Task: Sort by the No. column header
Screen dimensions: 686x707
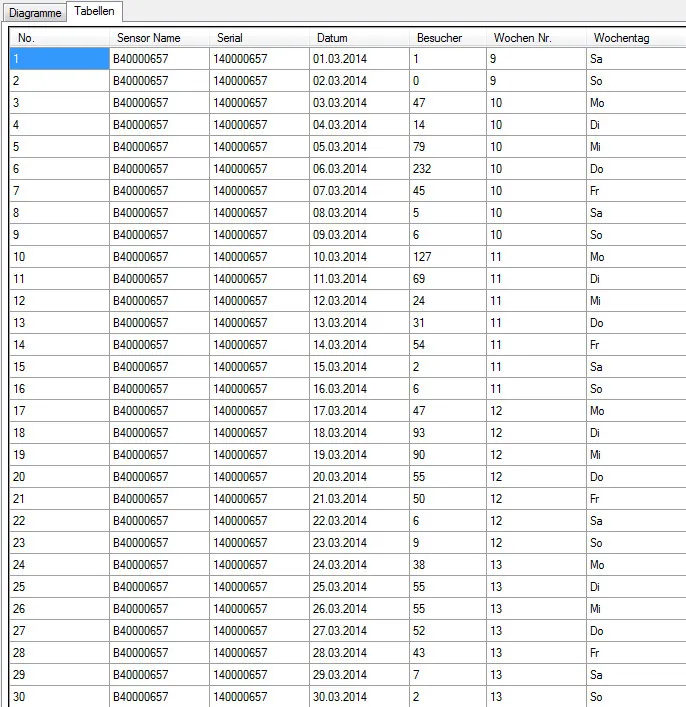Action: (x=60, y=38)
